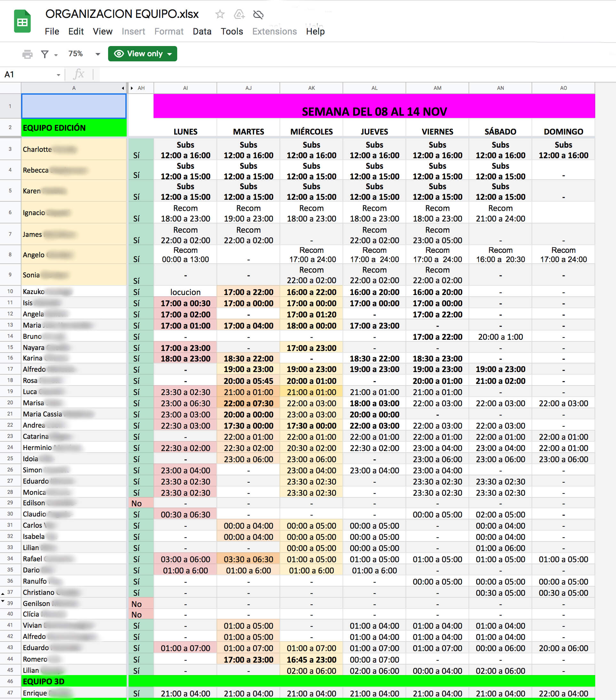Image resolution: width=616 pixels, height=700 pixels.
Task: Select column AM header
Action: pos(437,88)
